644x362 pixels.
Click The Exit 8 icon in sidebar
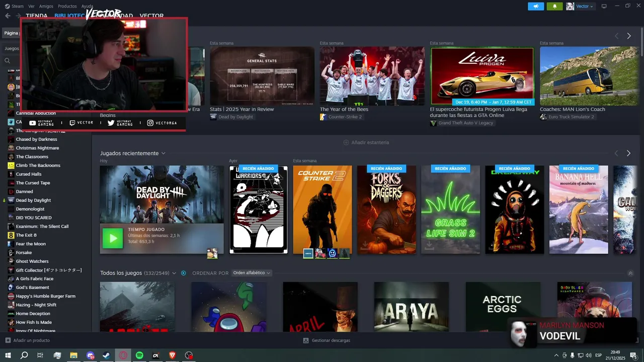[11, 235]
